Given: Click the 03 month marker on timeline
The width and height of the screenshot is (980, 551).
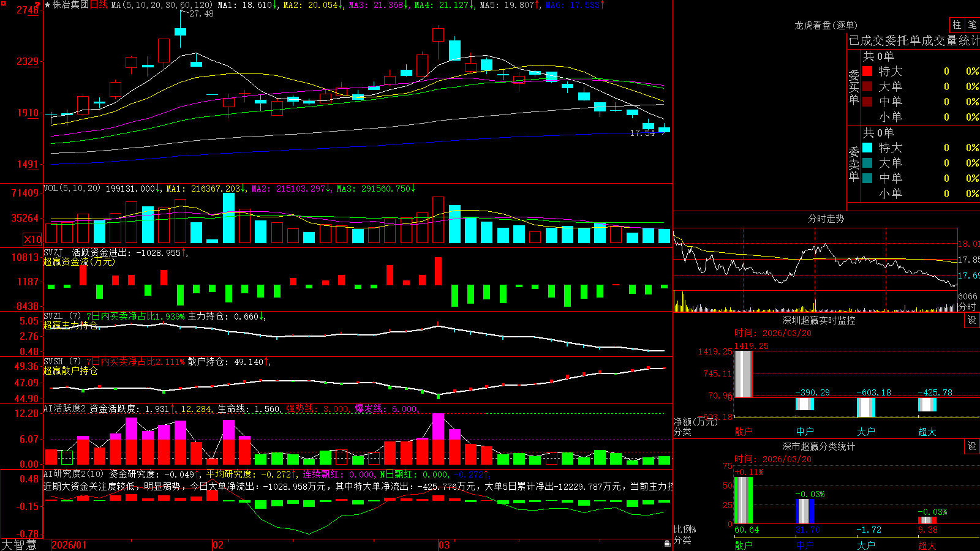Looking at the screenshot, I should [x=444, y=545].
